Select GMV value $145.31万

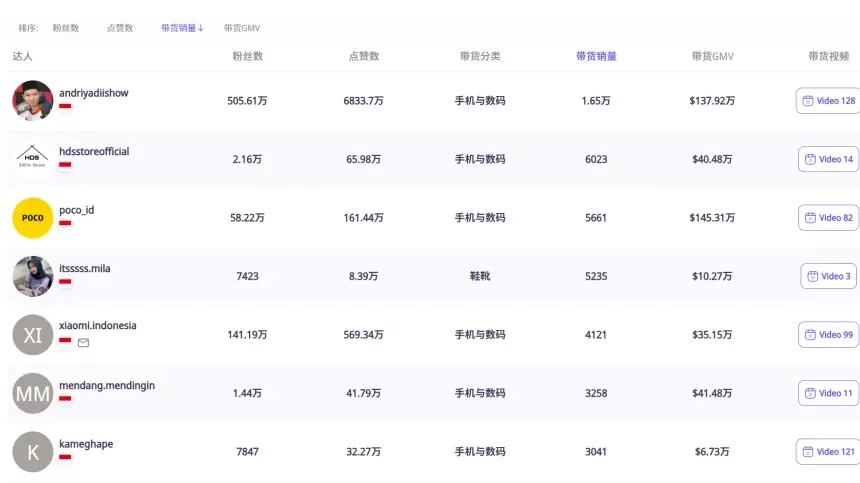[x=712, y=218]
